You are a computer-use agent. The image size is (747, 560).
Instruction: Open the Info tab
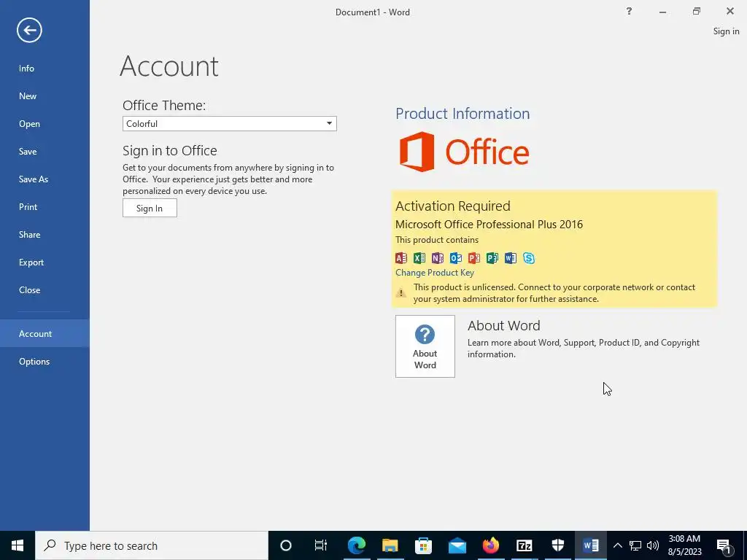(x=27, y=69)
